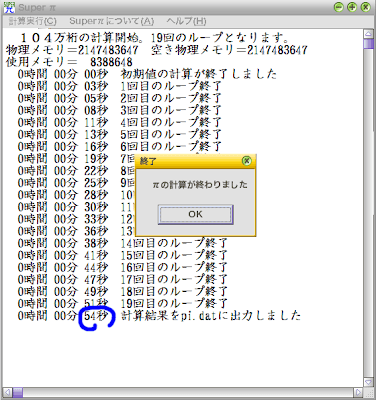
Task: Click the 15回目のループ終了 line
Action: pyautogui.click(x=122, y=255)
